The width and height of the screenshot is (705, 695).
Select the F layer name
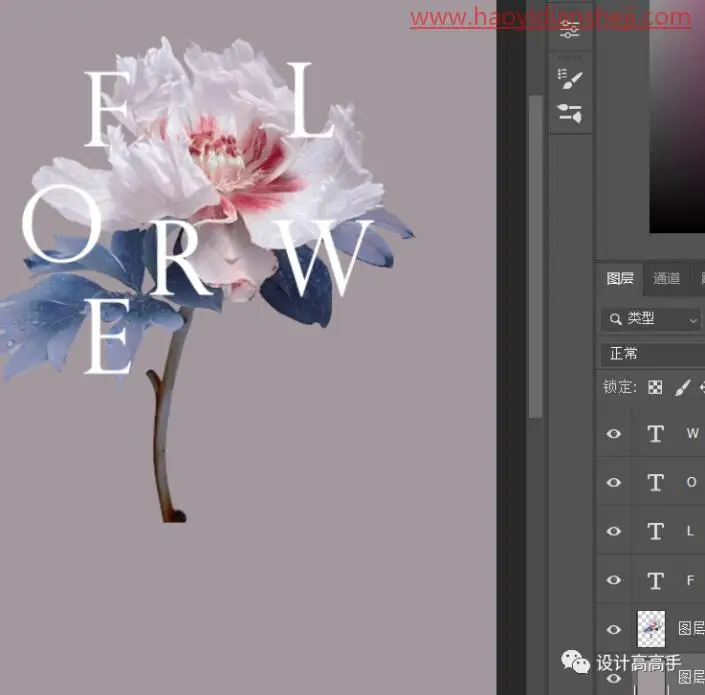691,580
